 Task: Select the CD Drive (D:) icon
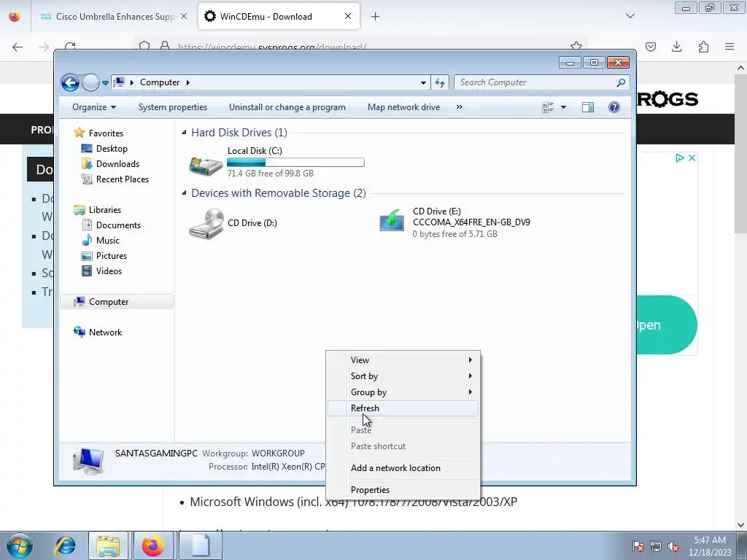206,224
